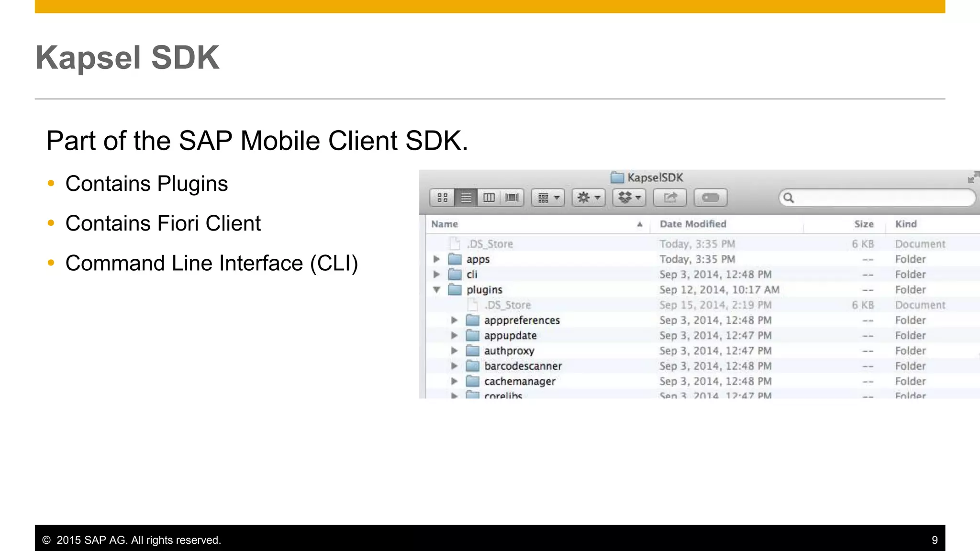Image resolution: width=980 pixels, height=551 pixels.
Task: Click the KapselSDK window title text
Action: tap(655, 177)
